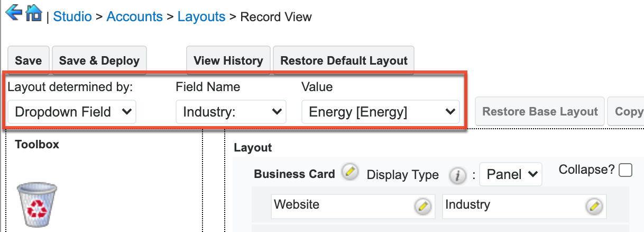Screen dimensions: 644x232
Task: Click the Layout heading text
Action: point(253,148)
